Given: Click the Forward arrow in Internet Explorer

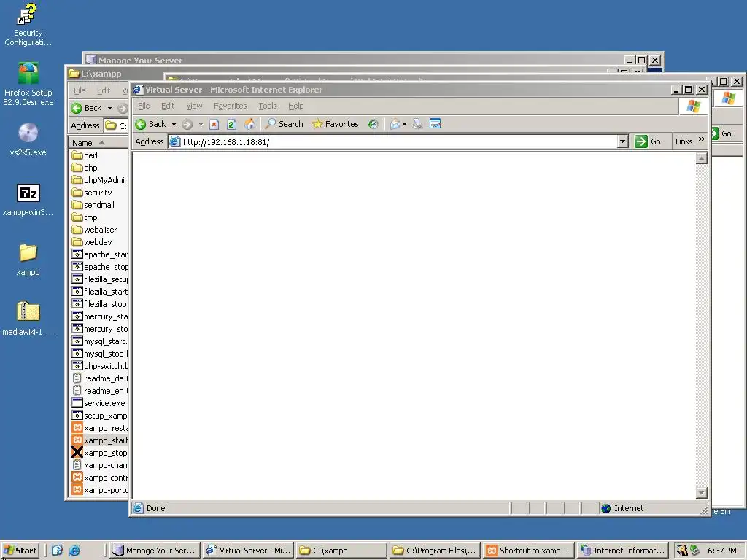Looking at the screenshot, I should [187, 124].
